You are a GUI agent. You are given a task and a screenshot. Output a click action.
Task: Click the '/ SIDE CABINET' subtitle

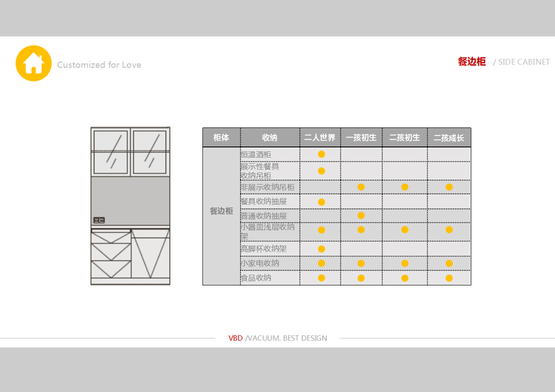click(521, 62)
